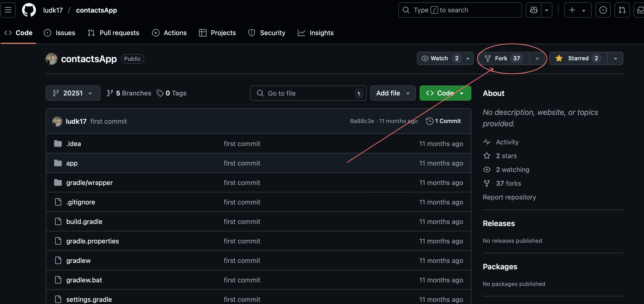Open the Fork options dropdown arrow
The height and width of the screenshot is (304, 644).
537,58
